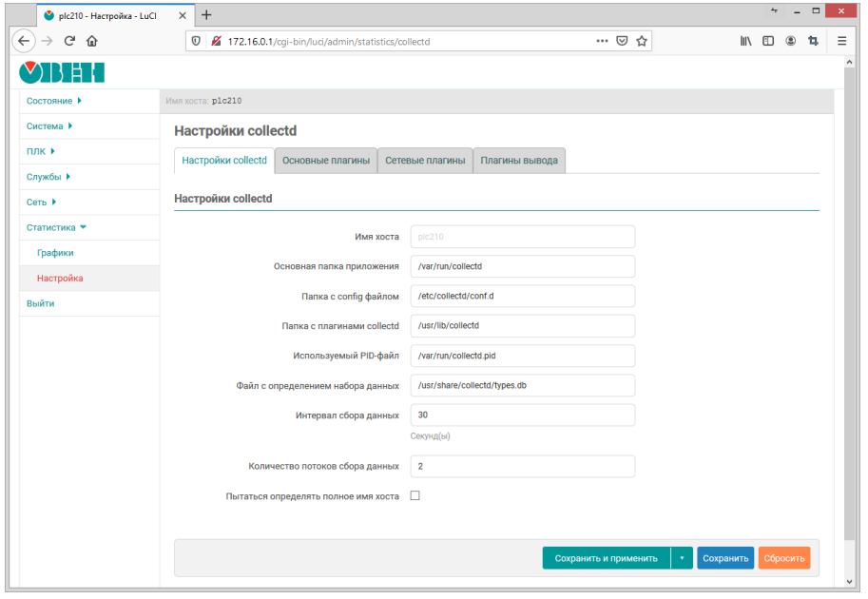This screenshot has width=868, height=599.
Task: Open dropdown arrow beside Сохранить и применить
Action: coord(682,558)
